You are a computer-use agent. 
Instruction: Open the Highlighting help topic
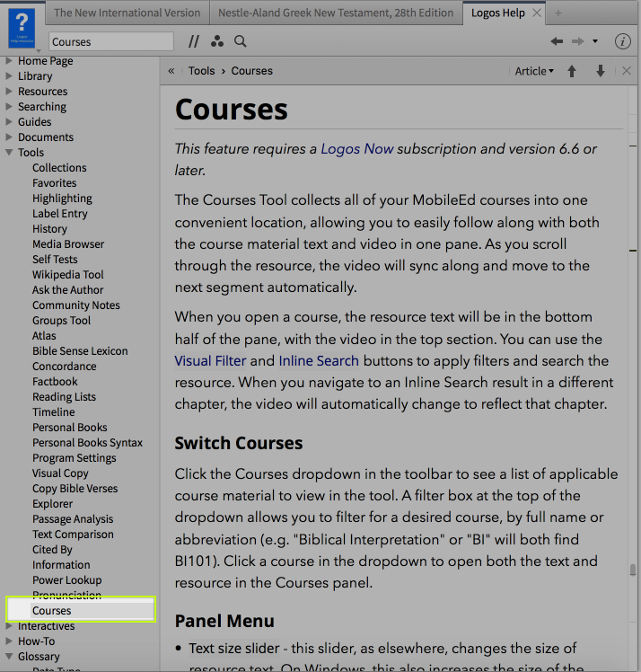[x=62, y=199]
